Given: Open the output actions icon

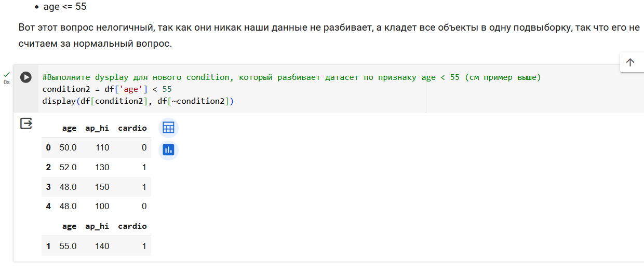Looking at the screenshot, I should (26, 123).
